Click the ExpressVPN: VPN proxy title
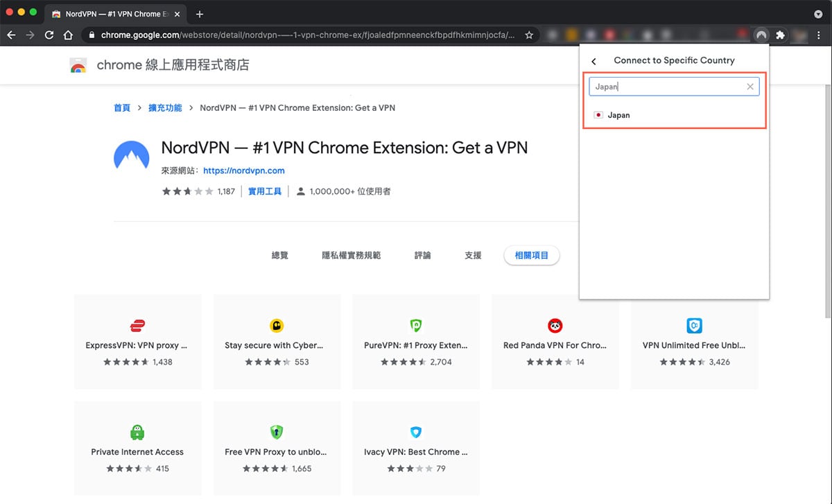Screen dimensions: 832x504 point(137,345)
